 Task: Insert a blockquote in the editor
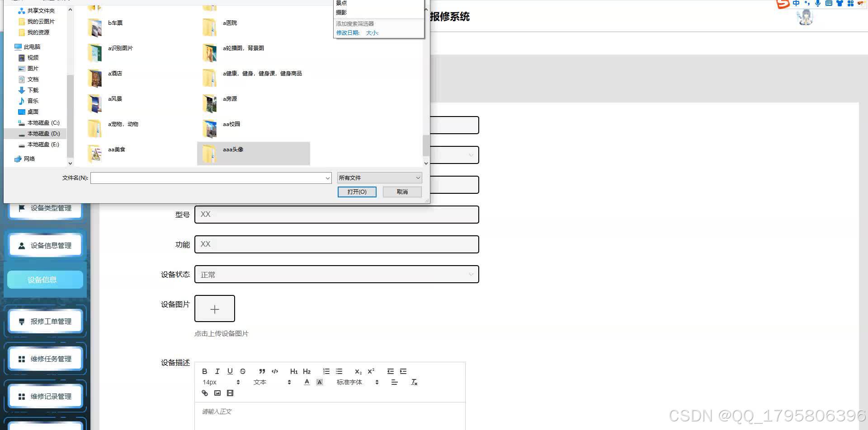point(262,371)
